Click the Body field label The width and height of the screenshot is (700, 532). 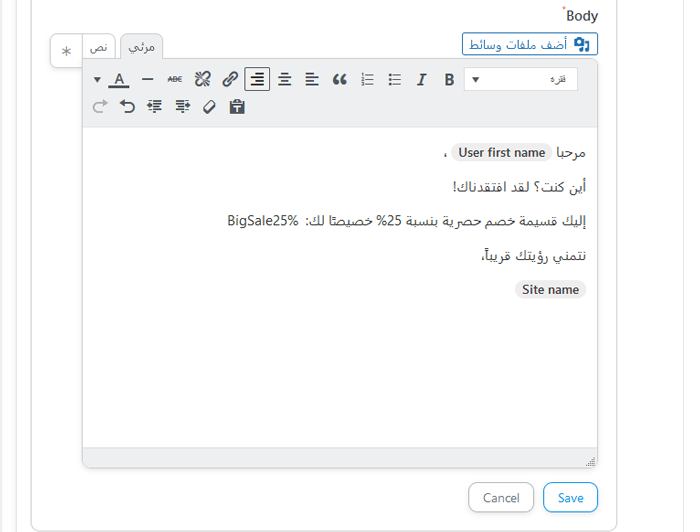(582, 16)
